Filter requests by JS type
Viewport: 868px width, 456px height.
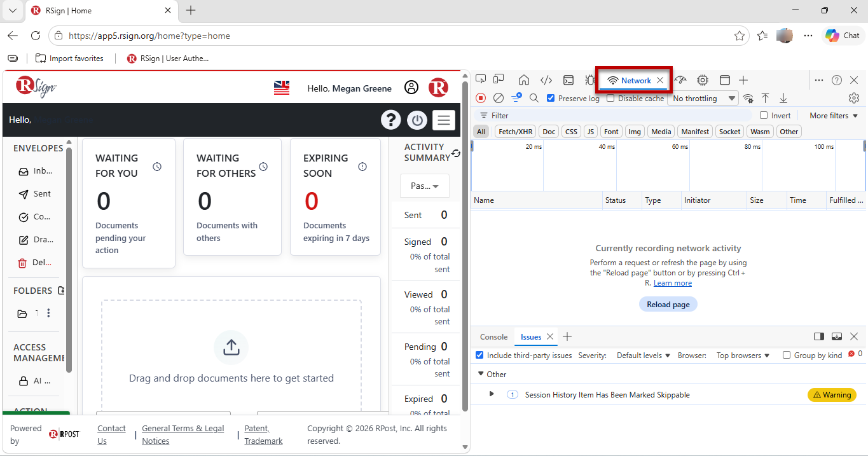pyautogui.click(x=591, y=132)
